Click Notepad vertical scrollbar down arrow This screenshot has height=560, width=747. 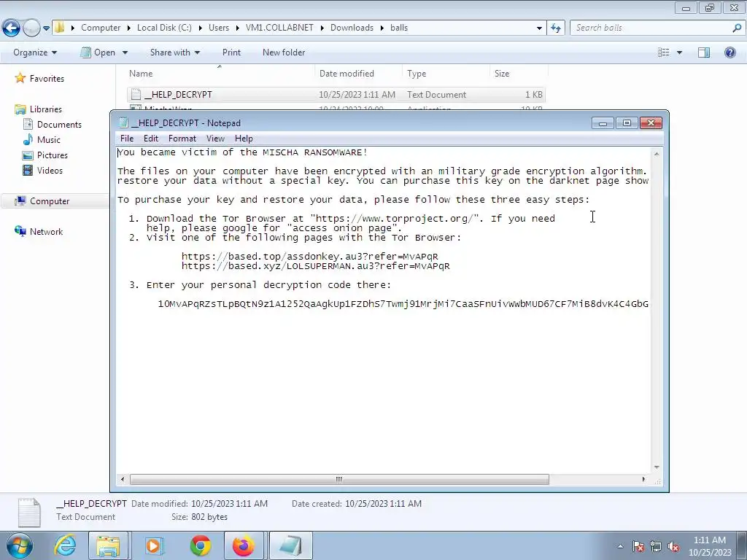tap(657, 467)
